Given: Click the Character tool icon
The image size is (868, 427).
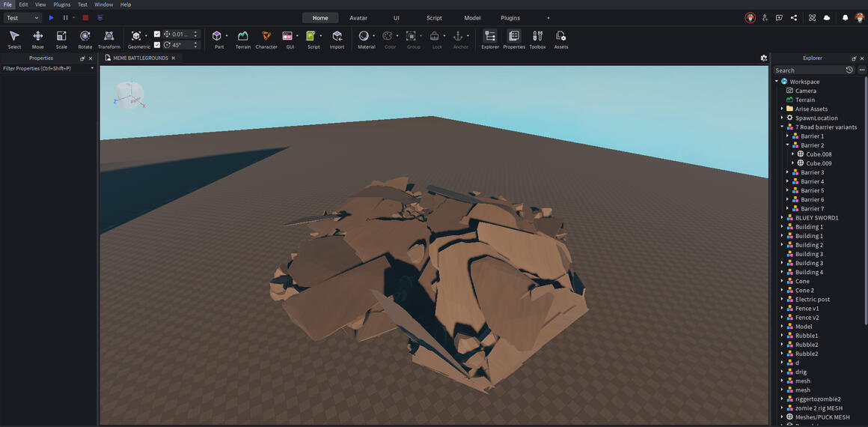Looking at the screenshot, I should click(x=266, y=40).
